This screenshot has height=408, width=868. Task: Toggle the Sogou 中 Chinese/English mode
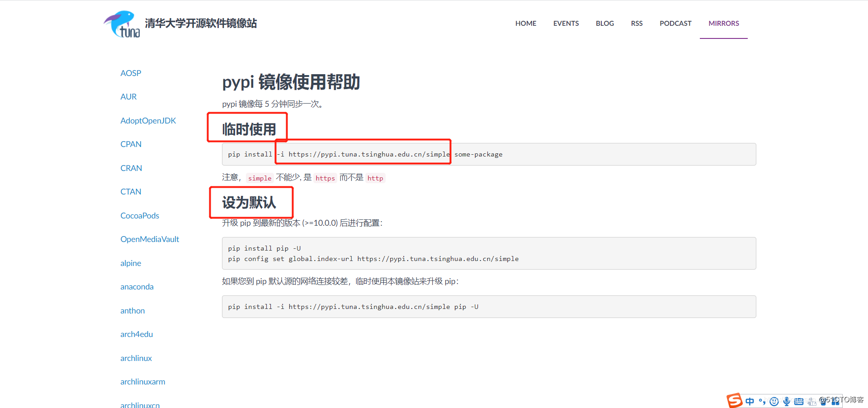(x=750, y=401)
